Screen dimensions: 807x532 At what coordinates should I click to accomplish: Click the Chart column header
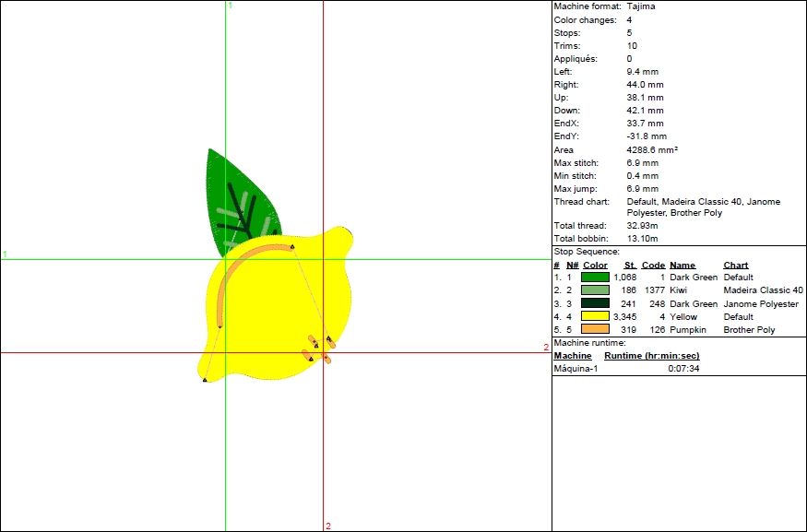pos(735,266)
